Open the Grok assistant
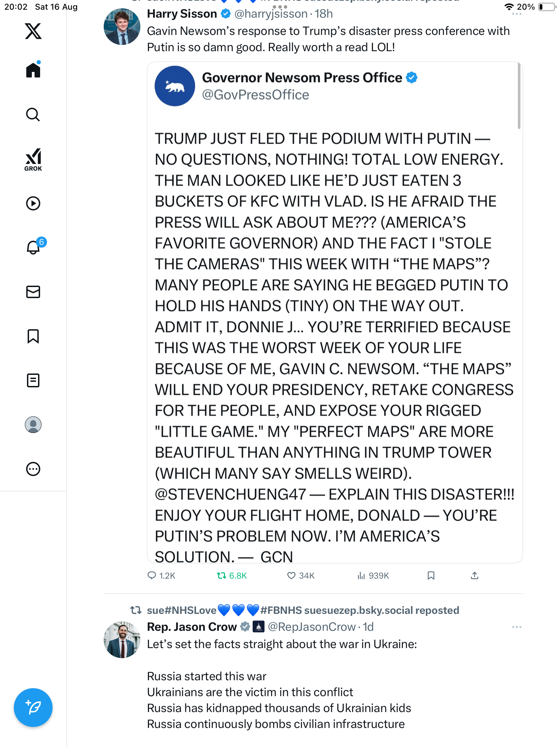 tap(33, 160)
